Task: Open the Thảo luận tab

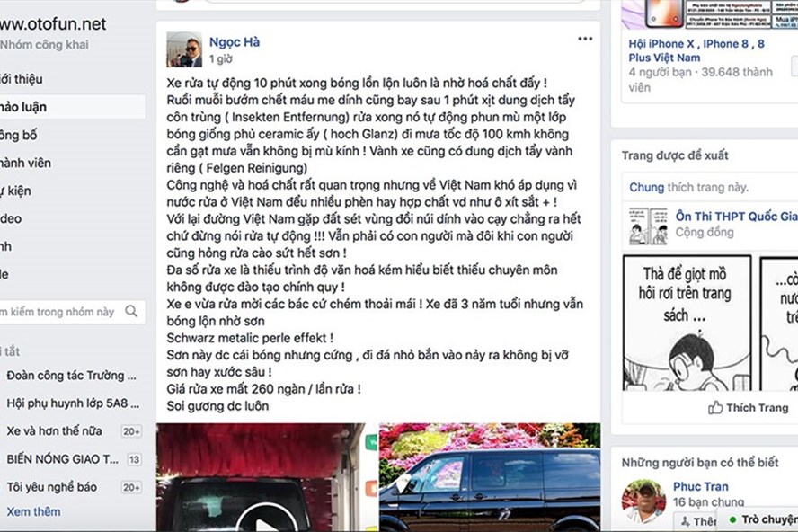Action: 23,107
